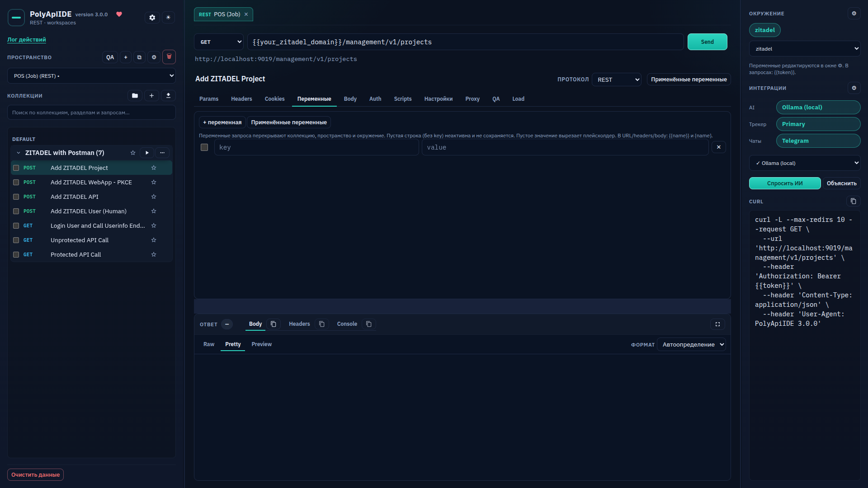Screen dimensions: 868x488
Task: Open the Ollama (local) AI provider dropdown
Action: 805,163
